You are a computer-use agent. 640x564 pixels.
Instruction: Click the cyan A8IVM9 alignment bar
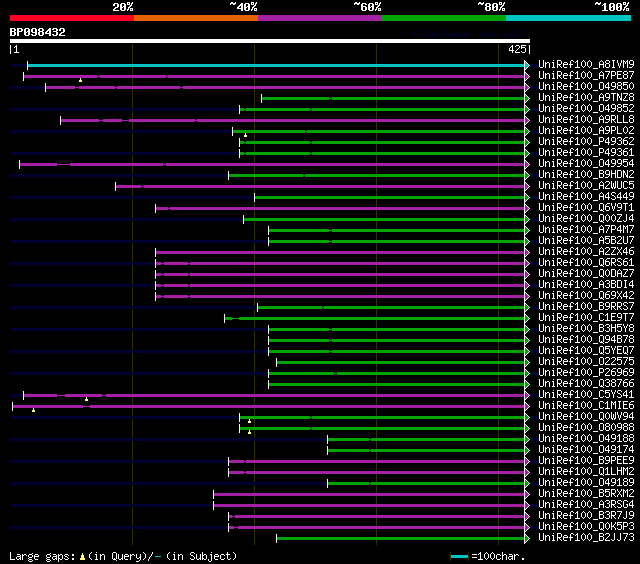point(276,65)
